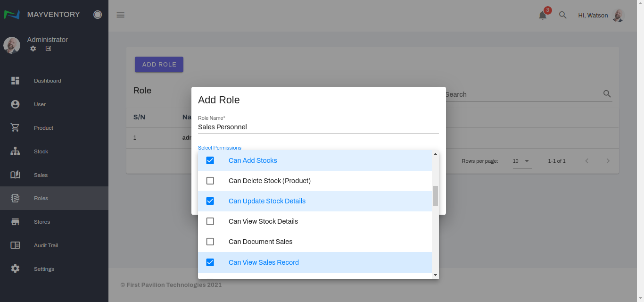Click the Stores shop icon in sidebar

15,222
